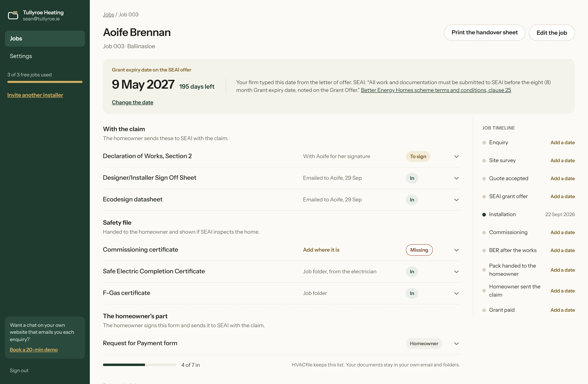Add a date for Pack handed to homeowner
Screen dimensions: 588x384
[x=562, y=270]
